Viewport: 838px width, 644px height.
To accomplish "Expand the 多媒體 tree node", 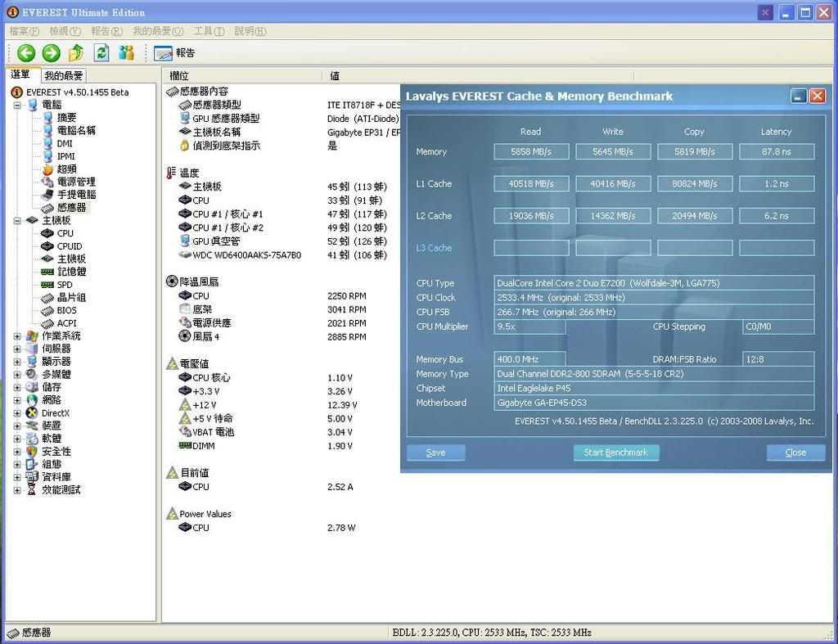I will coord(17,375).
